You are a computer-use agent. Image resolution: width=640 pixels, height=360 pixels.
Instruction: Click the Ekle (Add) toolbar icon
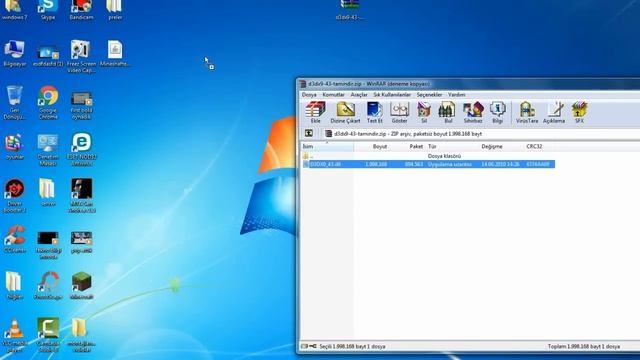pyautogui.click(x=316, y=113)
